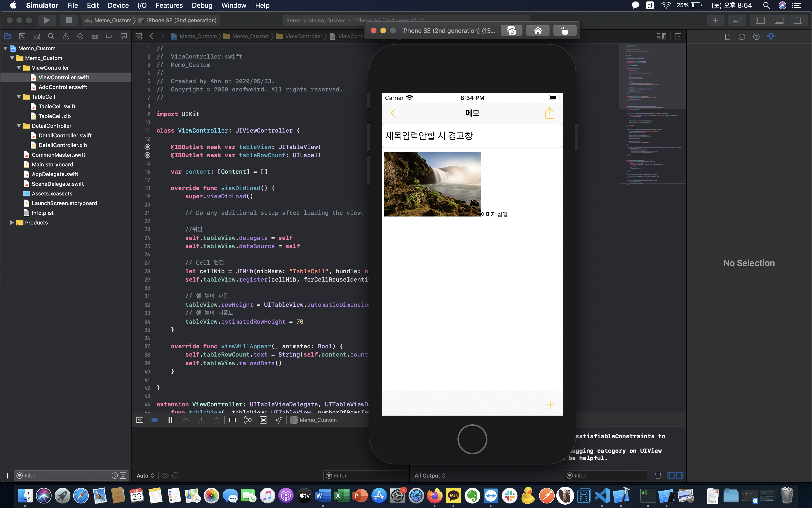Click the waterfall image in memo

[432, 184]
